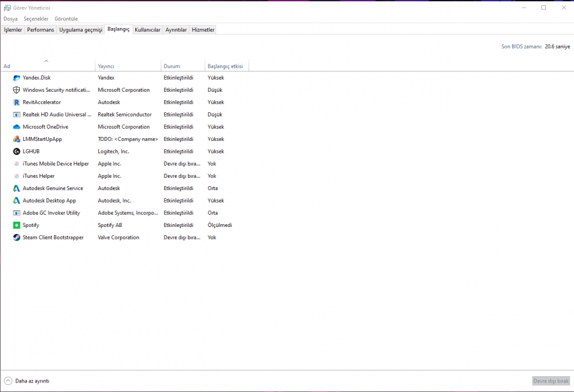
Task: Click the Adobe Systems, Incorpo... cell
Action: tap(128, 213)
